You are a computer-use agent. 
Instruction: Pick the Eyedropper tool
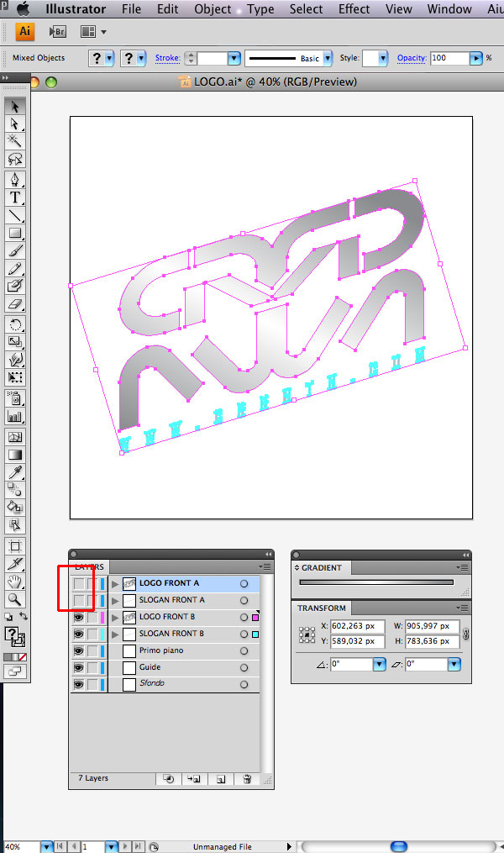[x=14, y=472]
